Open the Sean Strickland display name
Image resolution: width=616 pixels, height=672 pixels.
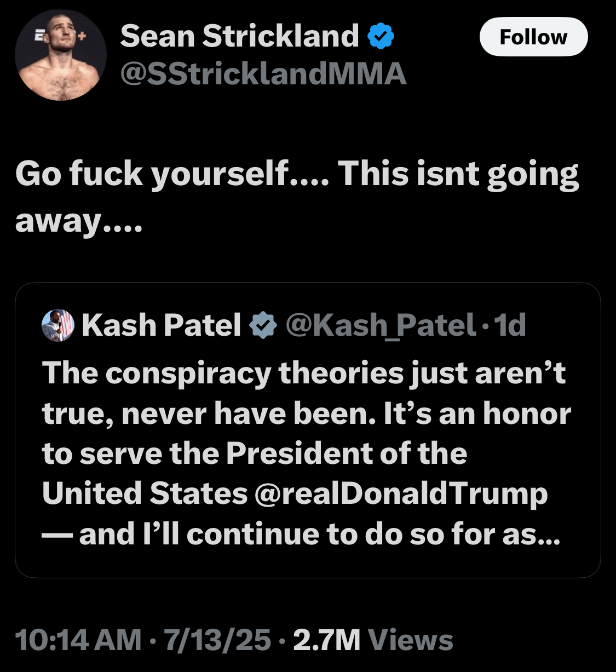coord(239,36)
